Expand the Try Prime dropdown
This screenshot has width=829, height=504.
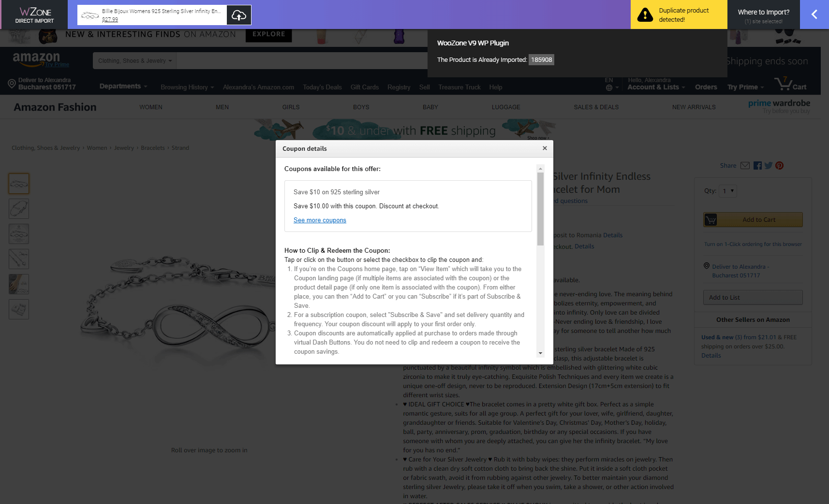pyautogui.click(x=745, y=87)
